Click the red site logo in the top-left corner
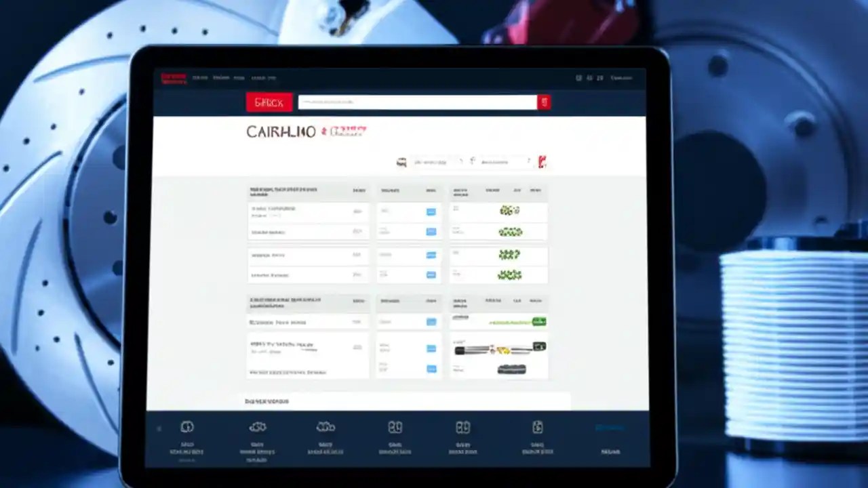868x488 pixels. 174,77
